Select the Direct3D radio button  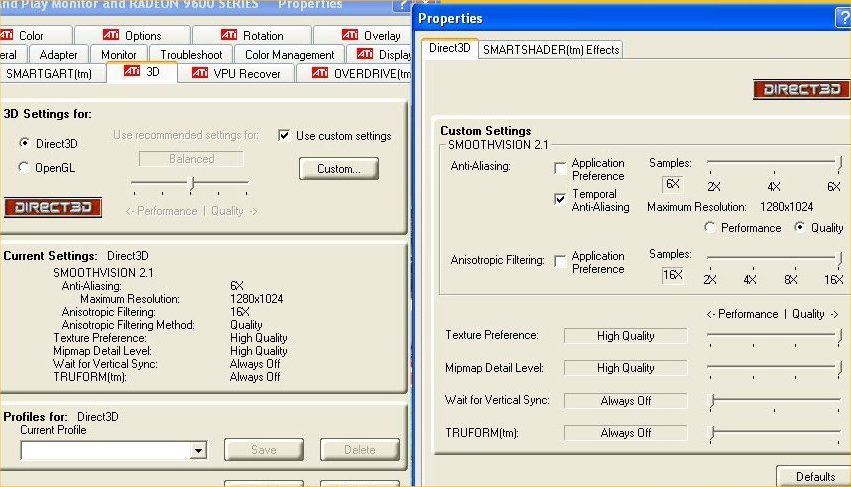(24, 143)
